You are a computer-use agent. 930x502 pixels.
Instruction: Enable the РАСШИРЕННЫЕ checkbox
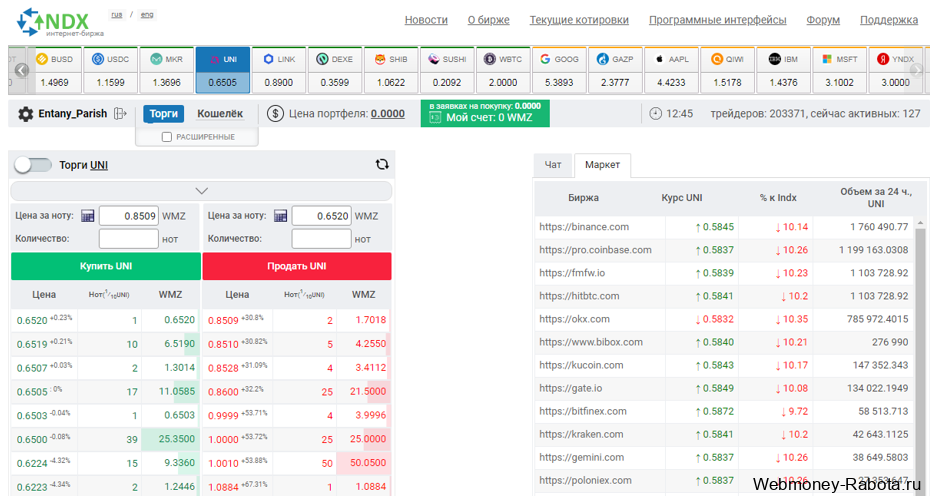[167, 137]
